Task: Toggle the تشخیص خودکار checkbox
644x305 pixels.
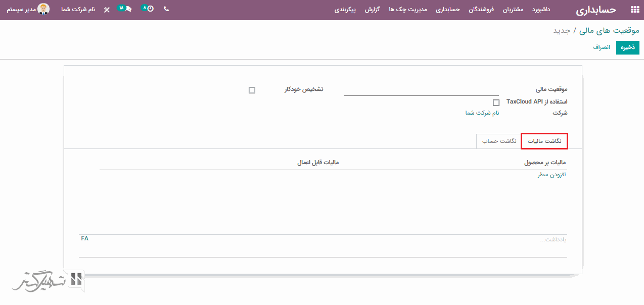Action: point(252,90)
